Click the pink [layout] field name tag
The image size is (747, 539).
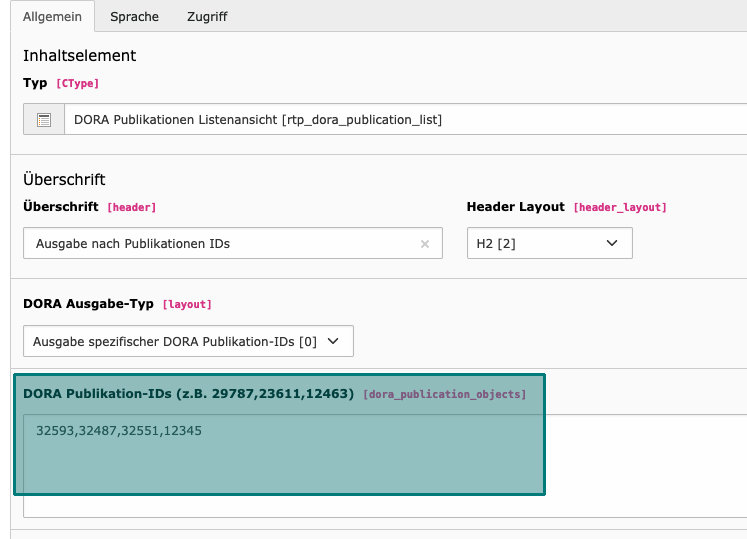point(187,305)
